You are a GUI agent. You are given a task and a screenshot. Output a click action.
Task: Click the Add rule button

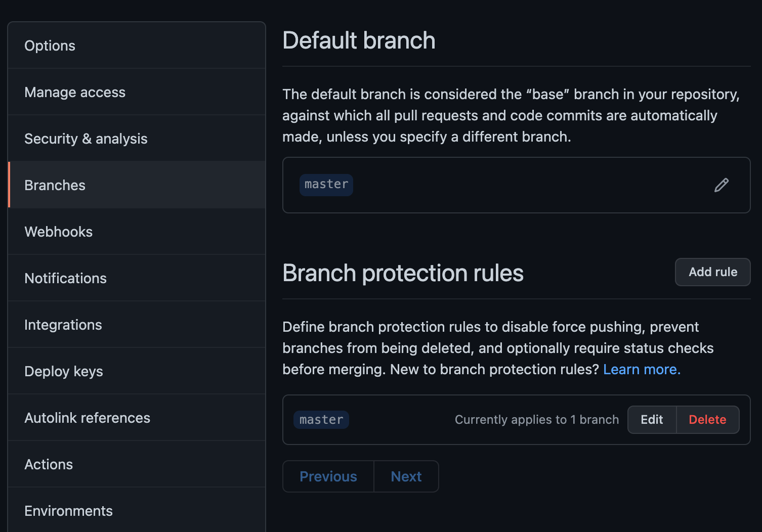click(x=712, y=272)
